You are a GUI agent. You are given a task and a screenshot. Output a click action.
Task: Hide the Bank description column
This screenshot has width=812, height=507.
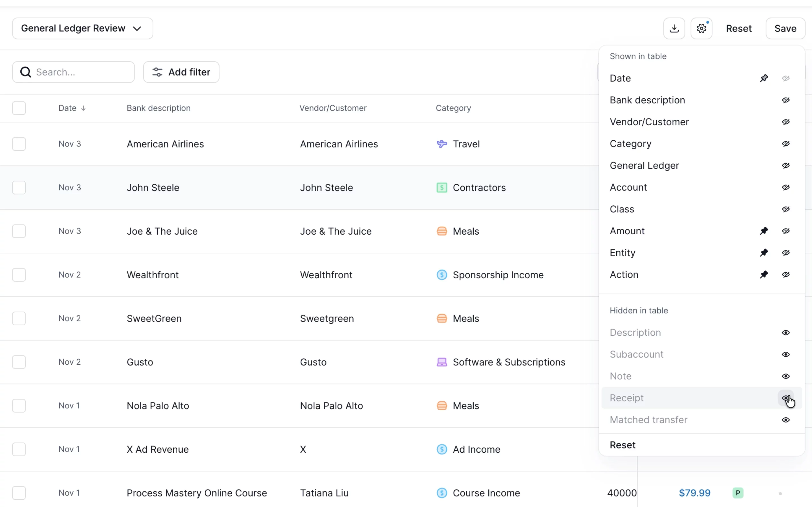tap(786, 100)
